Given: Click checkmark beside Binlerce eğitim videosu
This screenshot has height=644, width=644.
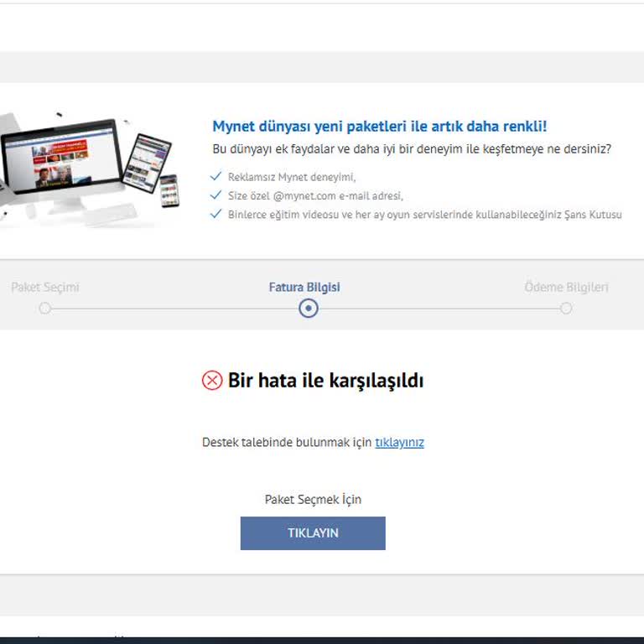Looking at the screenshot, I should click(x=216, y=214).
